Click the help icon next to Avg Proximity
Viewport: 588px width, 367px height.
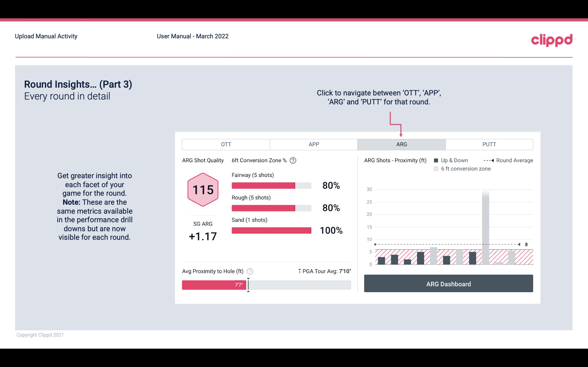click(x=250, y=271)
